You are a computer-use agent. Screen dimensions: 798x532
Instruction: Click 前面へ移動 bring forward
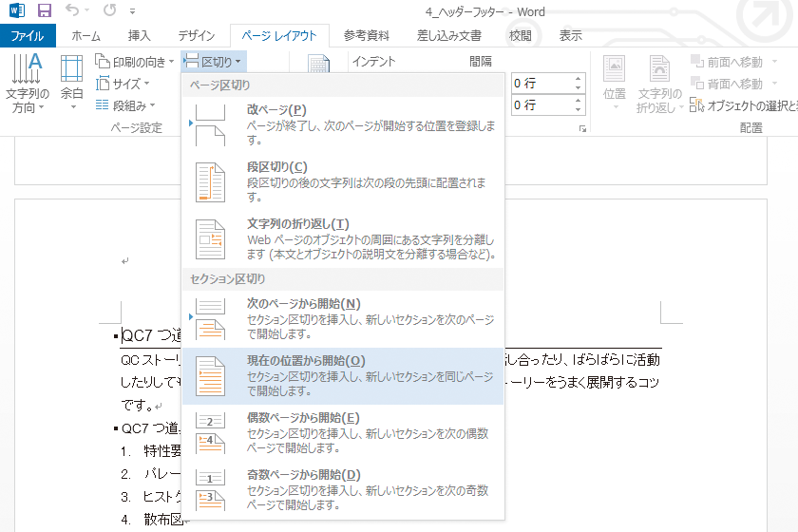[x=727, y=62]
